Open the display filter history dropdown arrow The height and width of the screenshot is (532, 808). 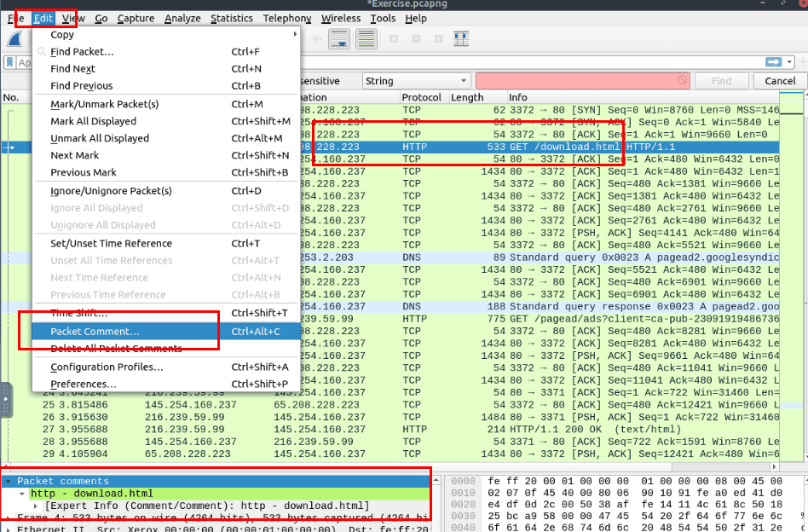coord(791,62)
